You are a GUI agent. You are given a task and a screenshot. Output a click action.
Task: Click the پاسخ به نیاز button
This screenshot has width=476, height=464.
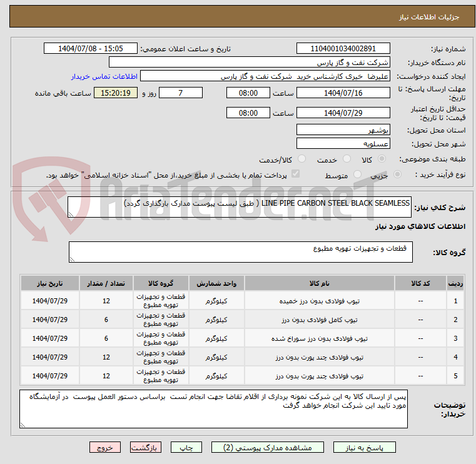[365, 448]
